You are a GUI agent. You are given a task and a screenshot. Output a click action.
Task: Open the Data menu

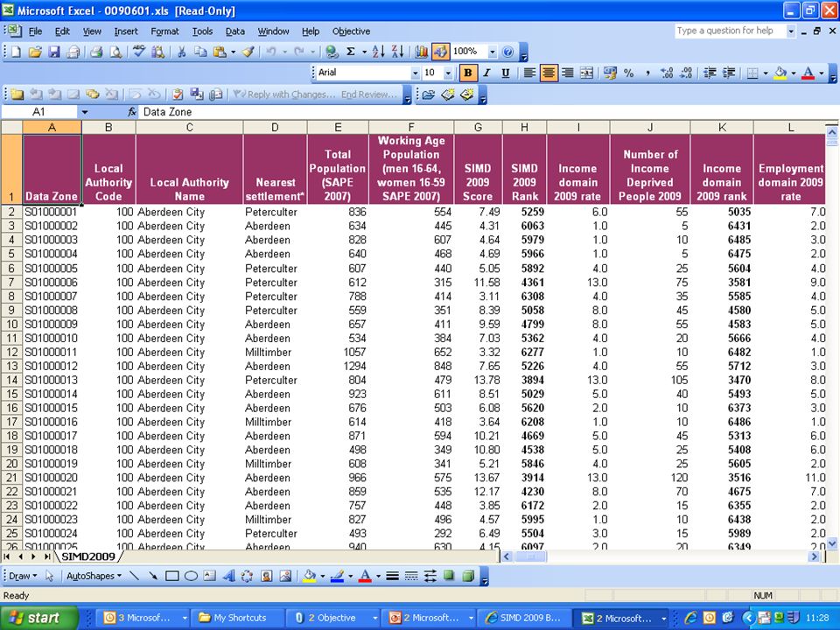tap(234, 31)
